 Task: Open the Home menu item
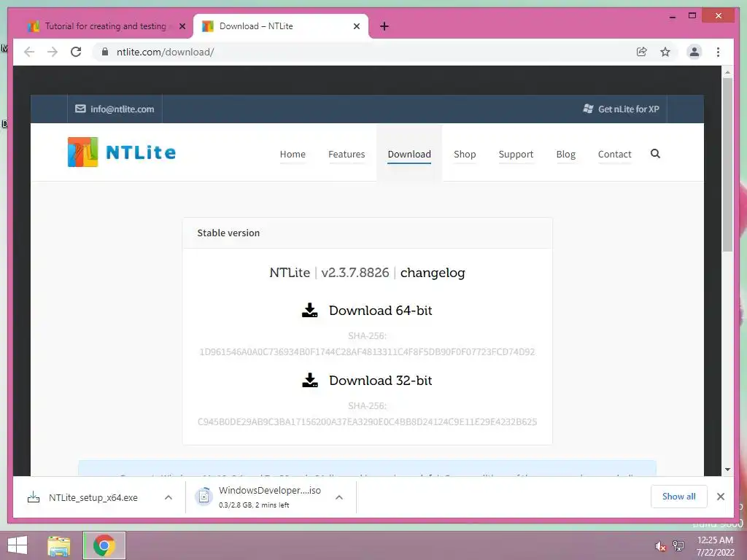tap(293, 155)
